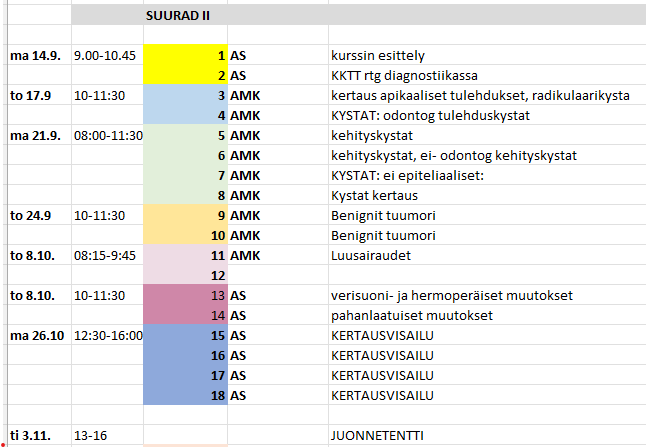This screenshot has width=646, height=448.
Task: Select the blue cell numbered 18
Action: coord(185,395)
